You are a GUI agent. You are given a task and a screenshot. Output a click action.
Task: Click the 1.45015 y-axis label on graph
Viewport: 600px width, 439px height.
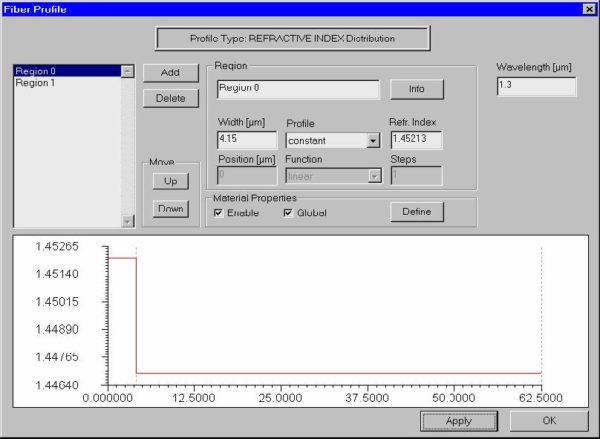tap(57, 302)
